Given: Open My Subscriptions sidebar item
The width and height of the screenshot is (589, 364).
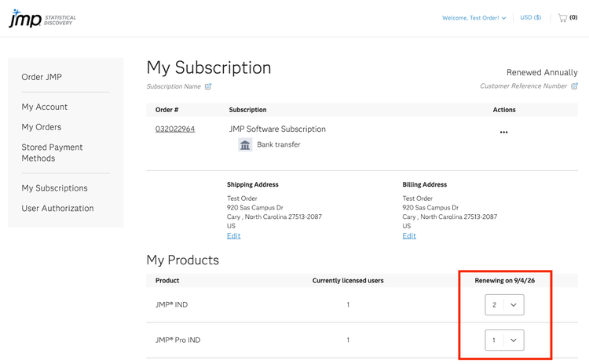Looking at the screenshot, I should tap(54, 188).
